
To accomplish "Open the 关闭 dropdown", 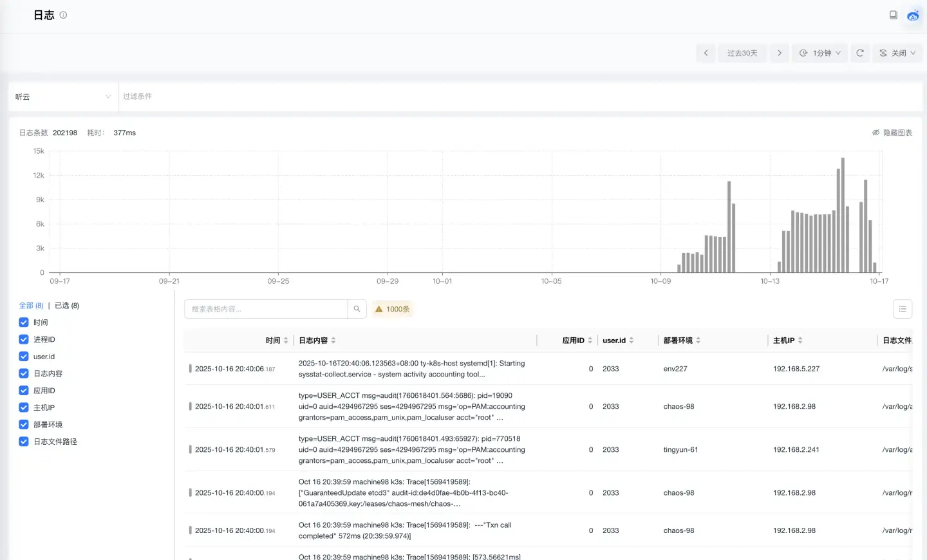I will pyautogui.click(x=897, y=53).
